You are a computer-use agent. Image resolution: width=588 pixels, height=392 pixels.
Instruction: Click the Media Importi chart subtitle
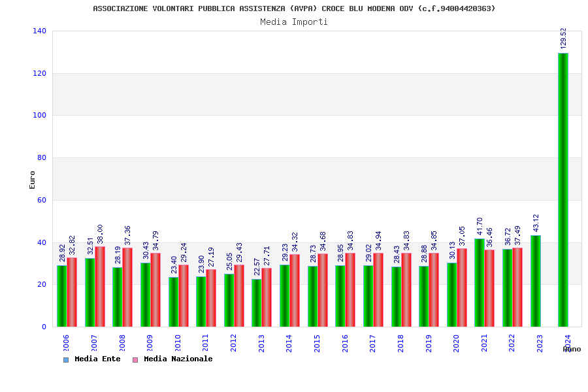294,22
